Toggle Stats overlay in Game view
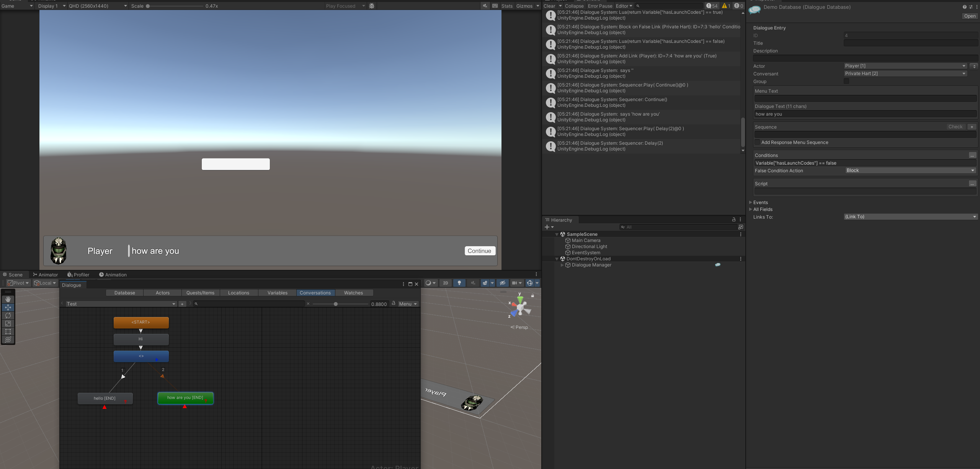980x469 pixels. [x=507, y=6]
